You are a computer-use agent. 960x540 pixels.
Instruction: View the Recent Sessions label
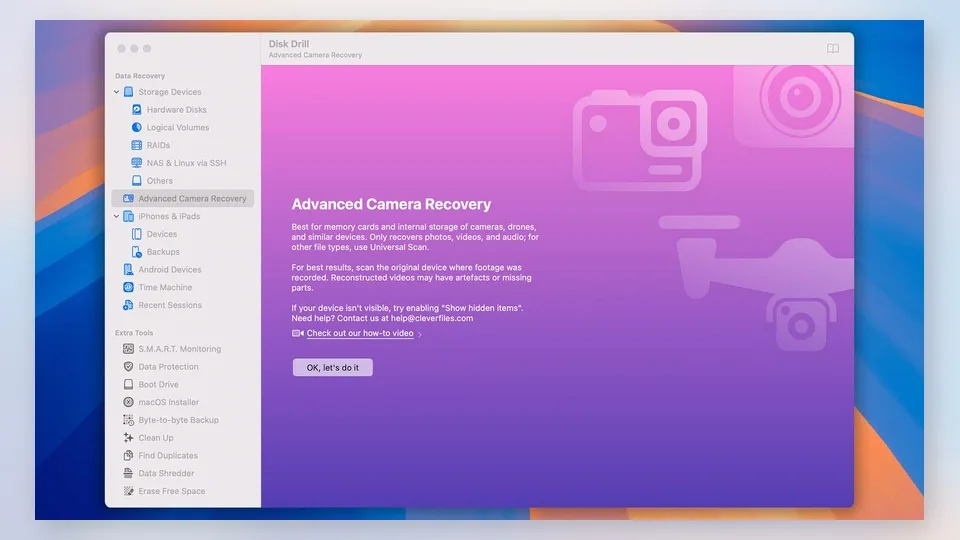(170, 305)
